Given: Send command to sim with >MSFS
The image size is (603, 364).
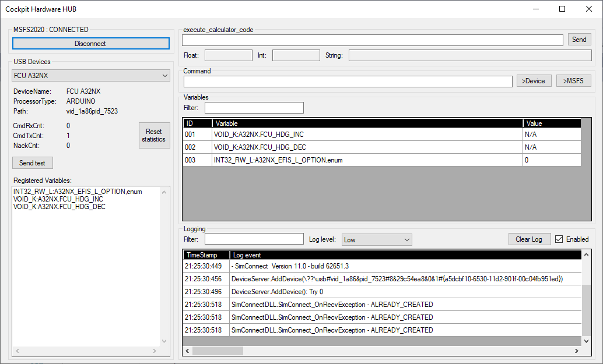Looking at the screenshot, I should click(x=573, y=81).
